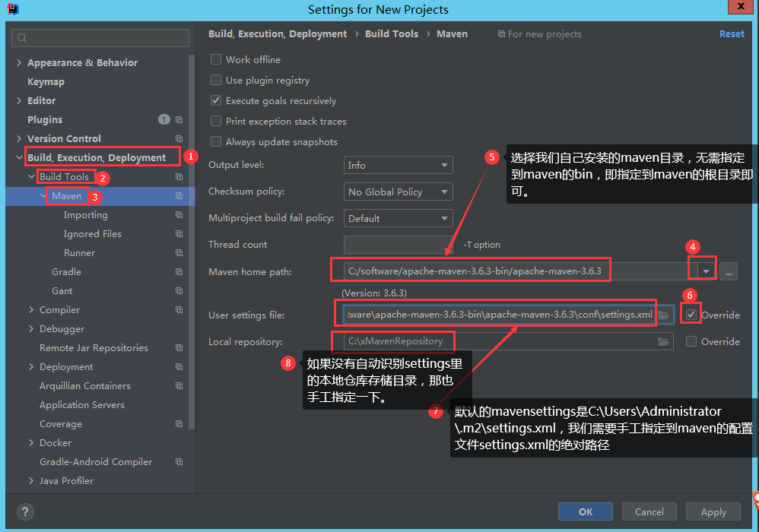
Task: Open Importing settings under Maven
Action: pyautogui.click(x=86, y=215)
